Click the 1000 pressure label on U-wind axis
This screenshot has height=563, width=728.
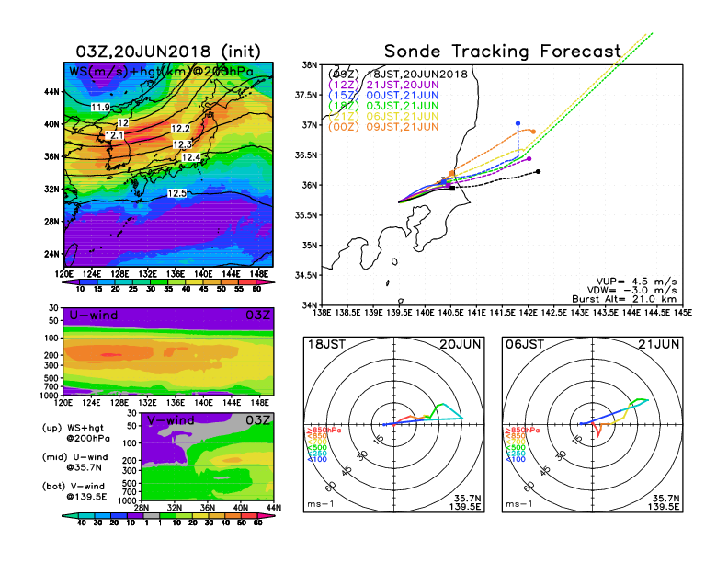coord(49,396)
